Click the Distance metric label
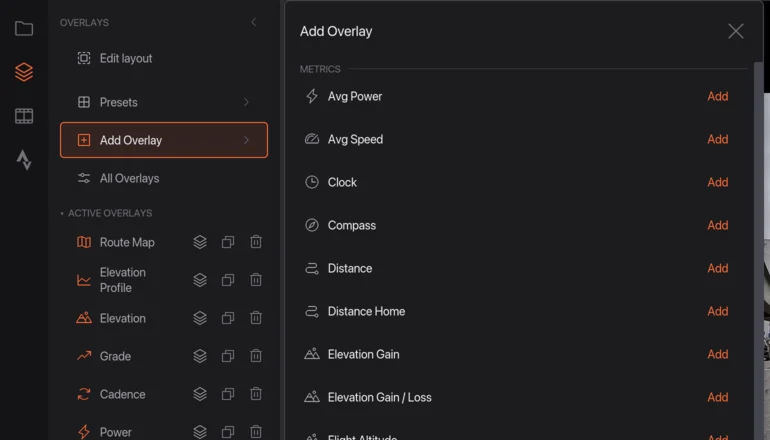770x440 pixels. [350, 268]
